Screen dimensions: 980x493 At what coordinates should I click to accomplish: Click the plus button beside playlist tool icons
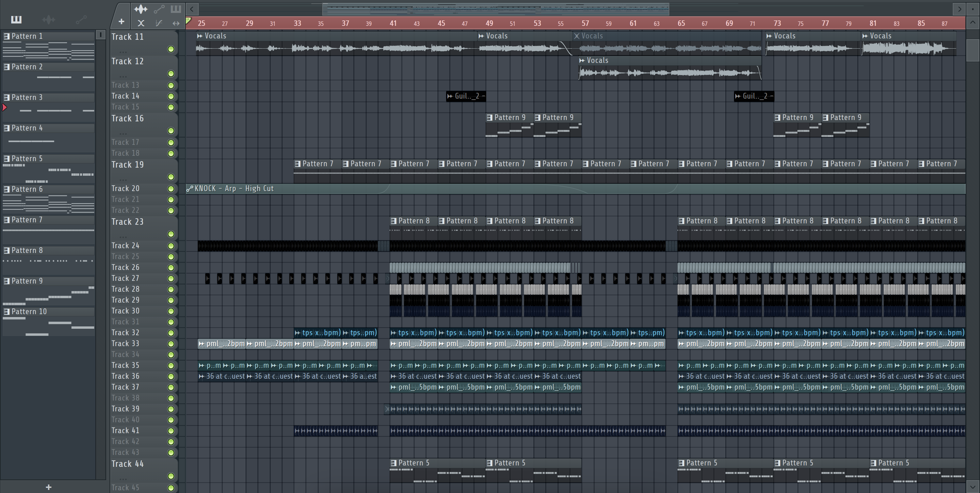pos(121,22)
